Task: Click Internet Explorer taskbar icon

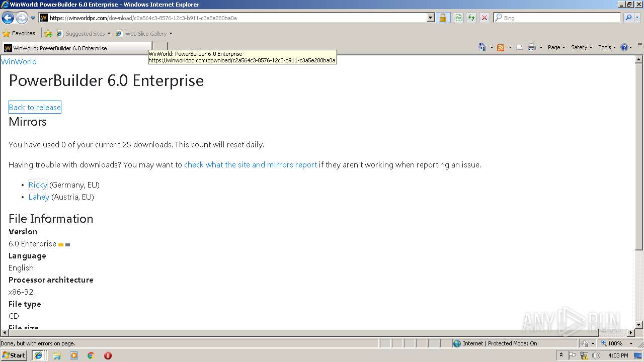Action: click(38, 355)
